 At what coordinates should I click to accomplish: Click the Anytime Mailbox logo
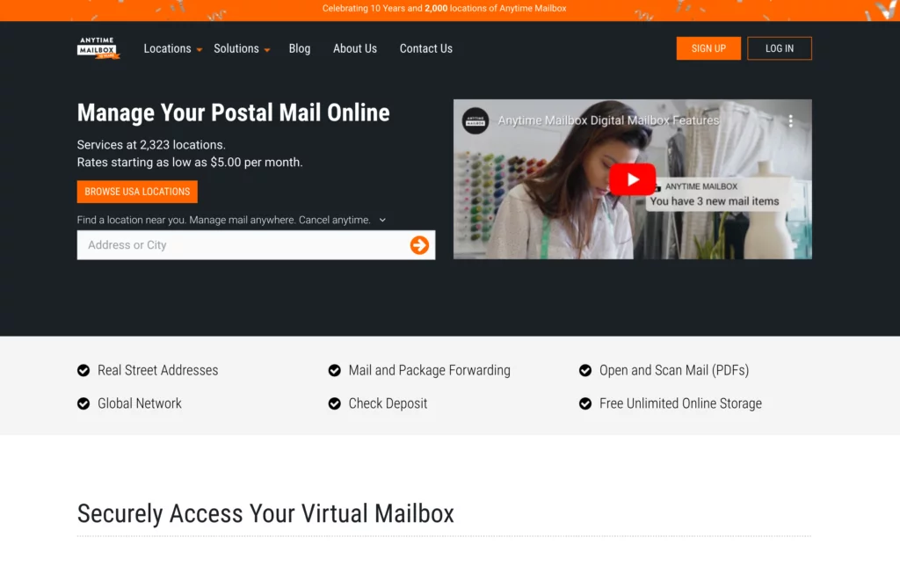pyautogui.click(x=98, y=48)
